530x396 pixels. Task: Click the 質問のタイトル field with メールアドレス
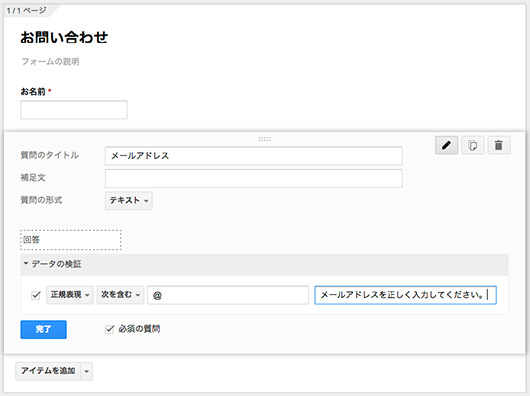click(x=254, y=156)
